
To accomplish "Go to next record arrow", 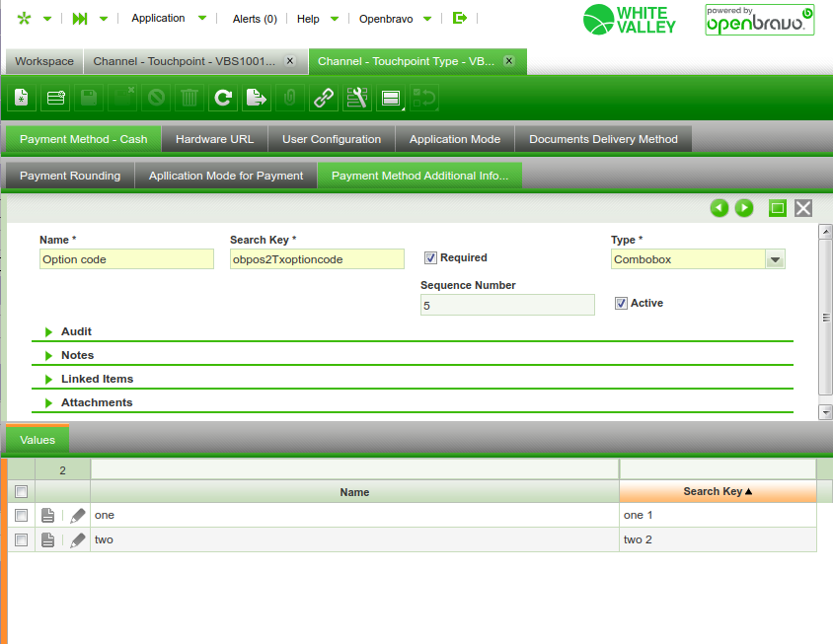I will tap(744, 208).
